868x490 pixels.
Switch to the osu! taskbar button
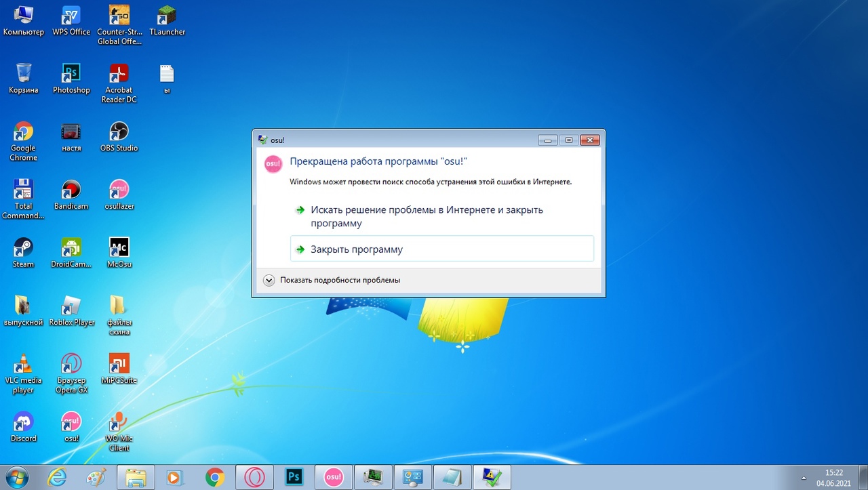pos(334,477)
